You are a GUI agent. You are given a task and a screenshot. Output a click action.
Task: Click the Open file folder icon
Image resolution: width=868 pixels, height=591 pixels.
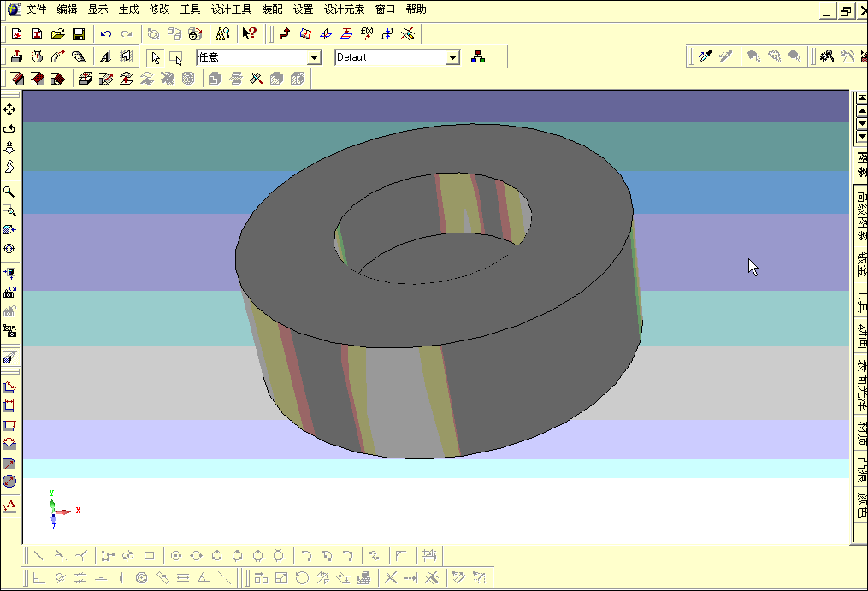(57, 34)
